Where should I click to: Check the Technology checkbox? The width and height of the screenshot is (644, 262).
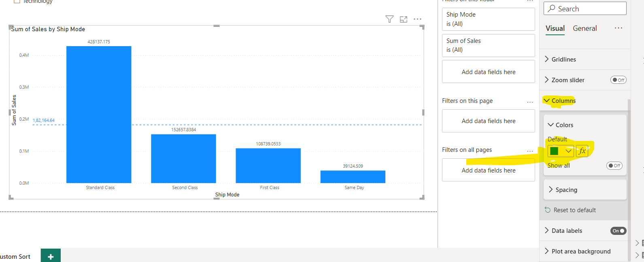(x=17, y=1)
